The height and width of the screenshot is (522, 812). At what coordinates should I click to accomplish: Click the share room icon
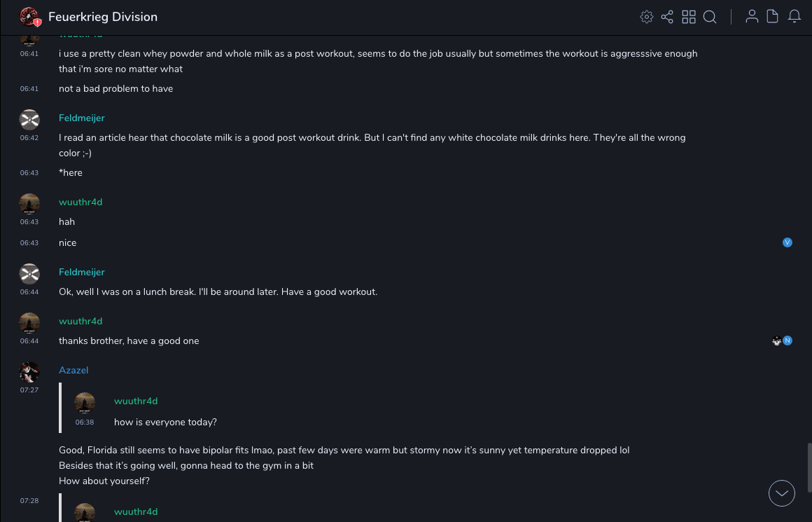667,17
